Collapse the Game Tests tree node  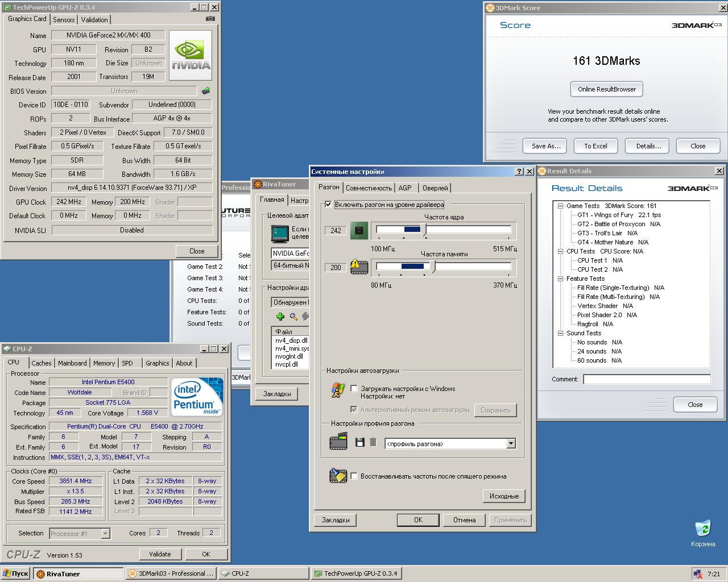560,206
